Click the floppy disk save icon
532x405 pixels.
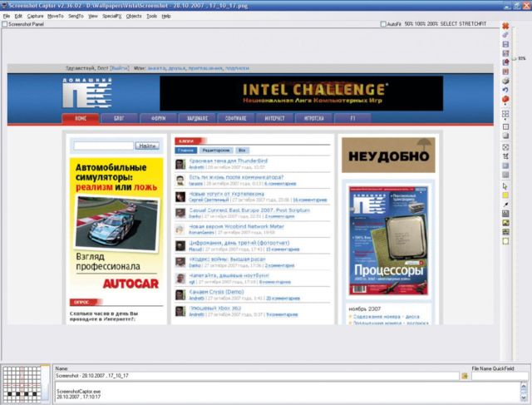point(505,44)
